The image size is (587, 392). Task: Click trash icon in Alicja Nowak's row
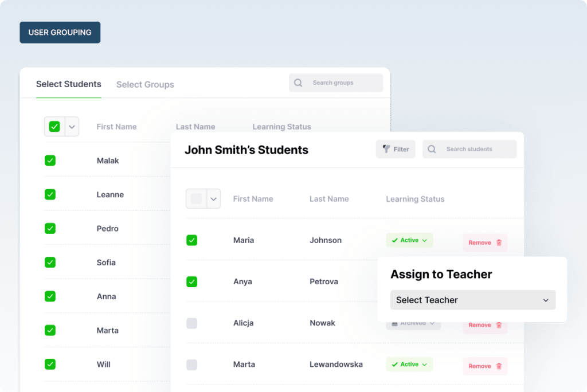pyautogui.click(x=499, y=325)
